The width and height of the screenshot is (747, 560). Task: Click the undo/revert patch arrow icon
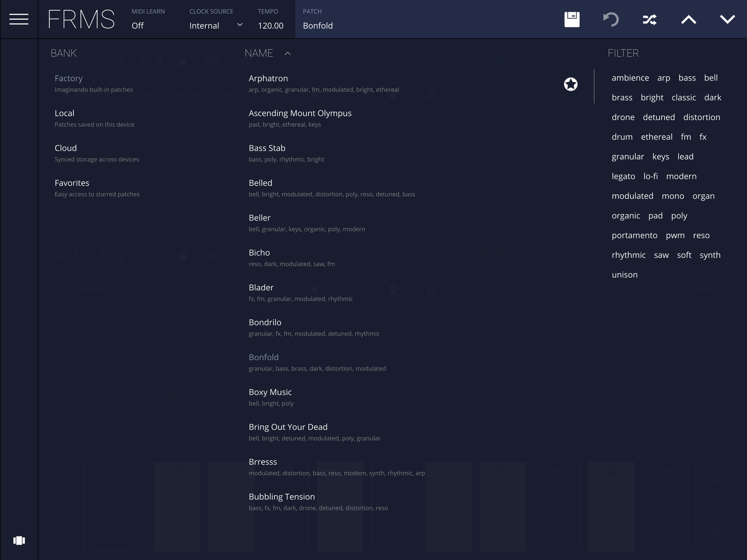(611, 19)
